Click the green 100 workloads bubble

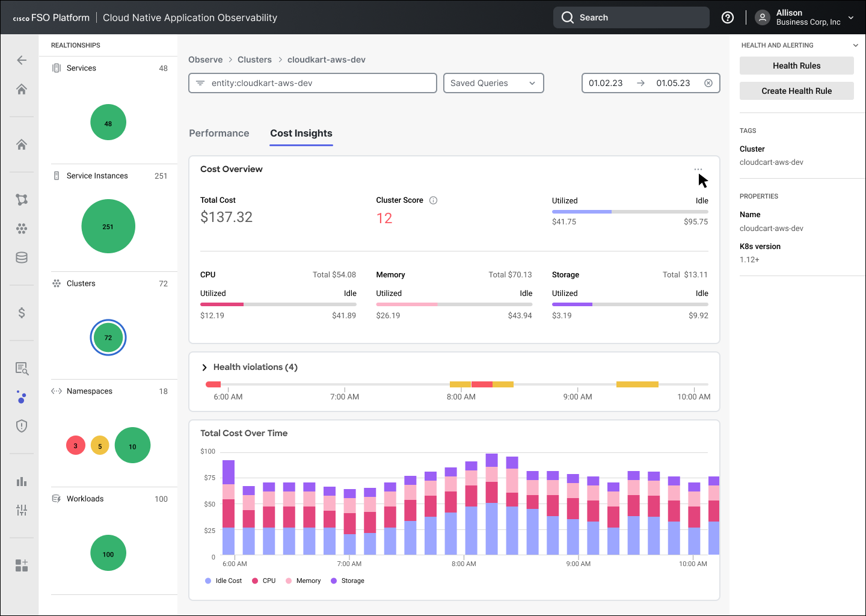coord(108,553)
